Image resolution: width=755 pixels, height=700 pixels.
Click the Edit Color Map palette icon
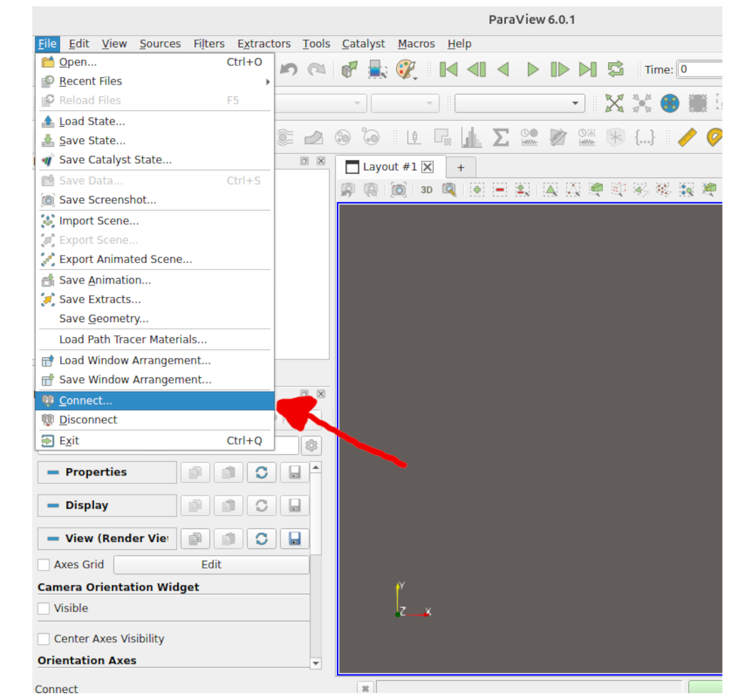pyautogui.click(x=405, y=69)
